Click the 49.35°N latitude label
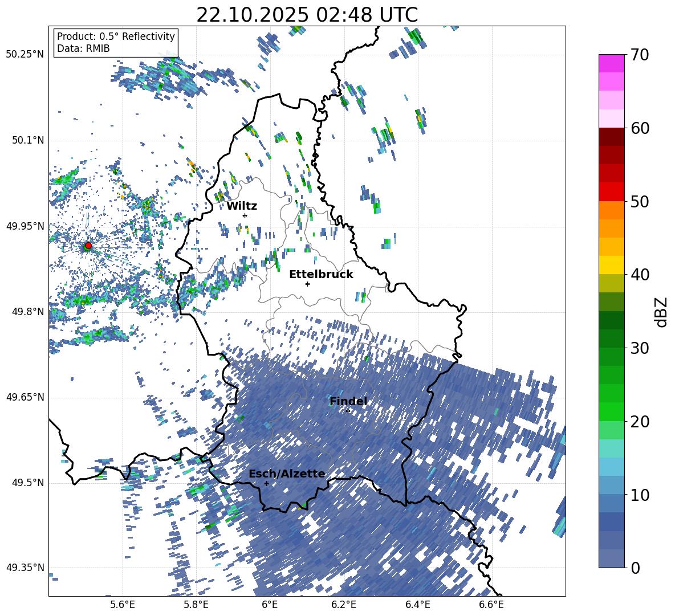This screenshot has width=675, height=616. (25, 568)
